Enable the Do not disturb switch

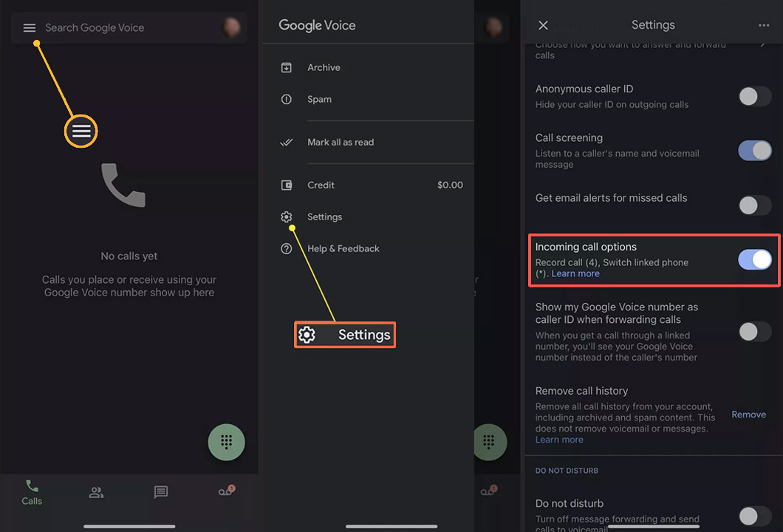754,516
